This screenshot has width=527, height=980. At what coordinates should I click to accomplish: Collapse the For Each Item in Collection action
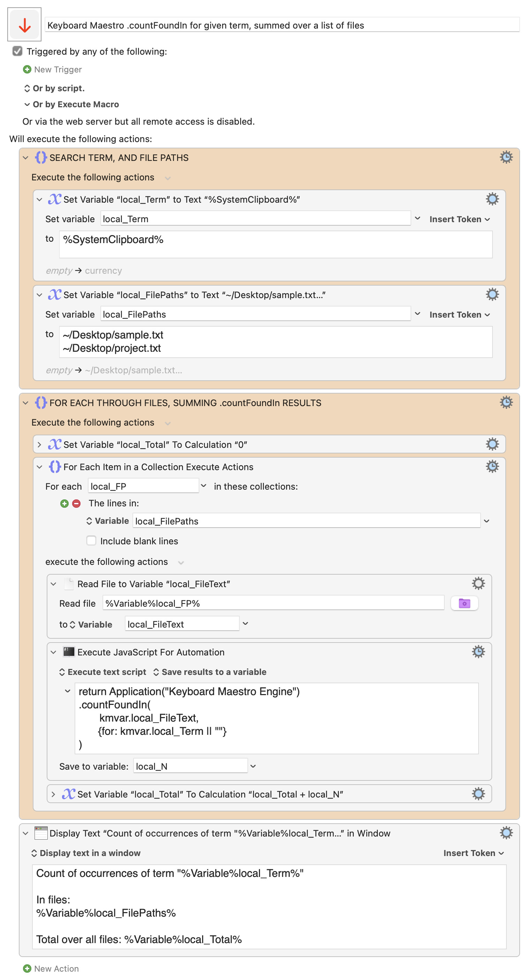(39, 467)
